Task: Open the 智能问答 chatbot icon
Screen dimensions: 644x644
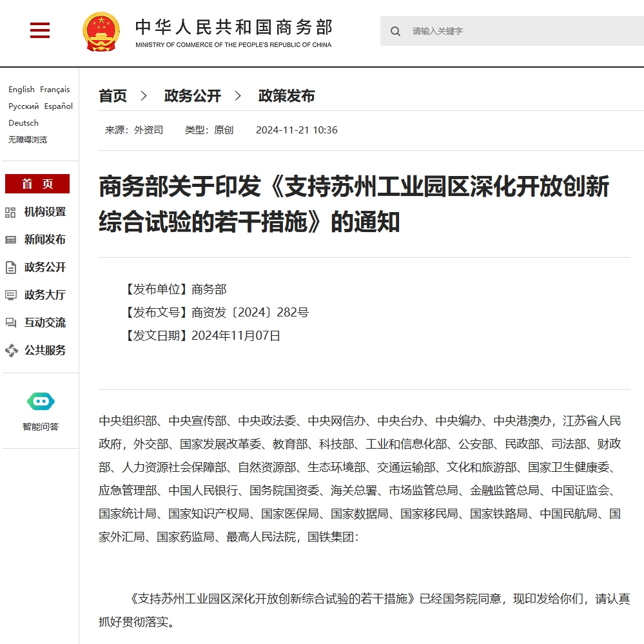Action: (x=40, y=400)
